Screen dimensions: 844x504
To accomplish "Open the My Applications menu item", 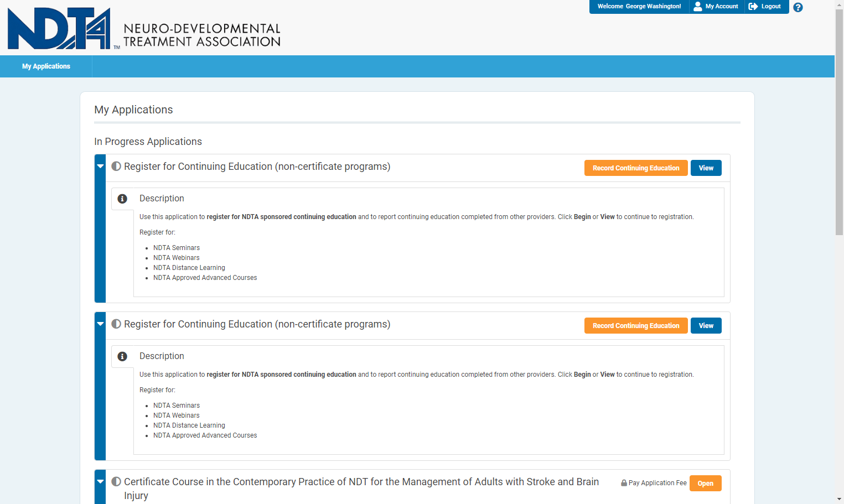I will click(x=46, y=66).
